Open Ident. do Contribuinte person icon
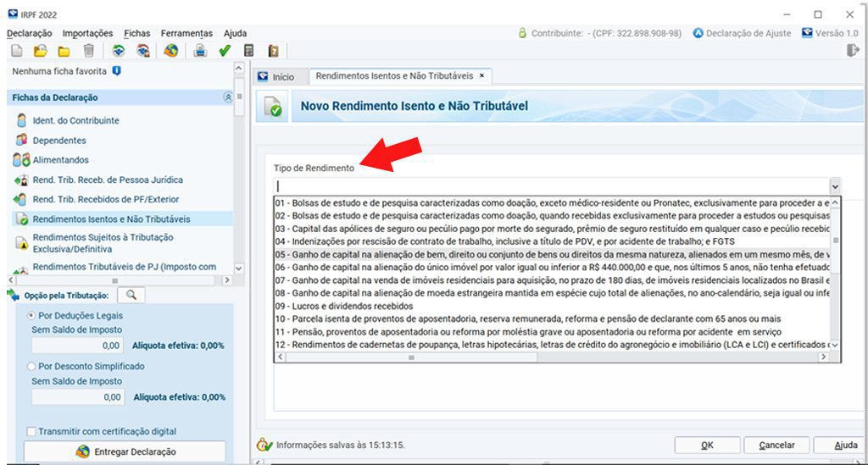Viewport: 868px width, 465px height. 21,120
